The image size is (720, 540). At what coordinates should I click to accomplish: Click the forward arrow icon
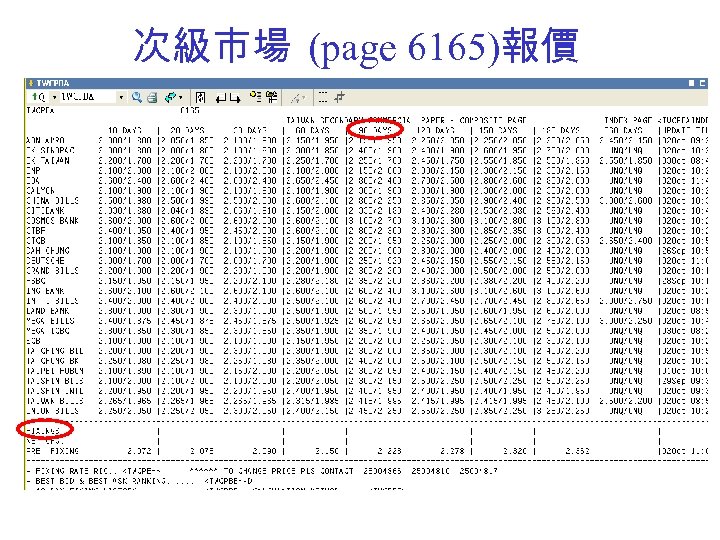click(x=235, y=98)
